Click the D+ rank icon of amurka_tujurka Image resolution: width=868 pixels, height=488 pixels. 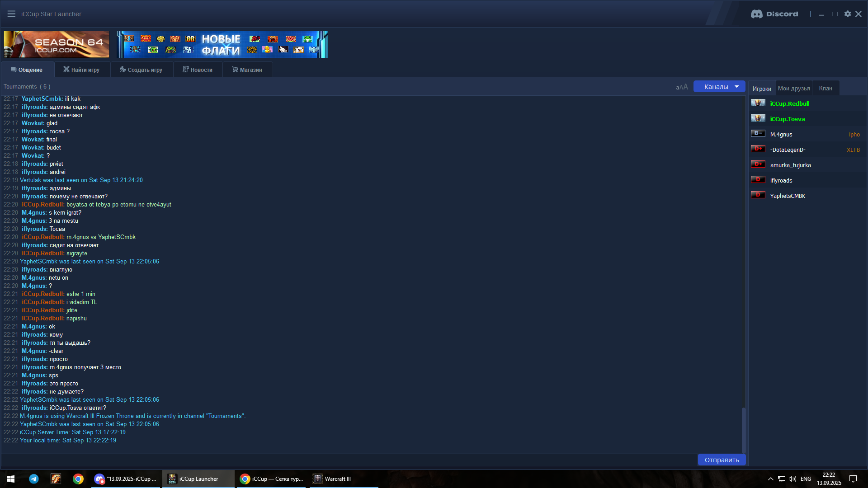(x=758, y=164)
